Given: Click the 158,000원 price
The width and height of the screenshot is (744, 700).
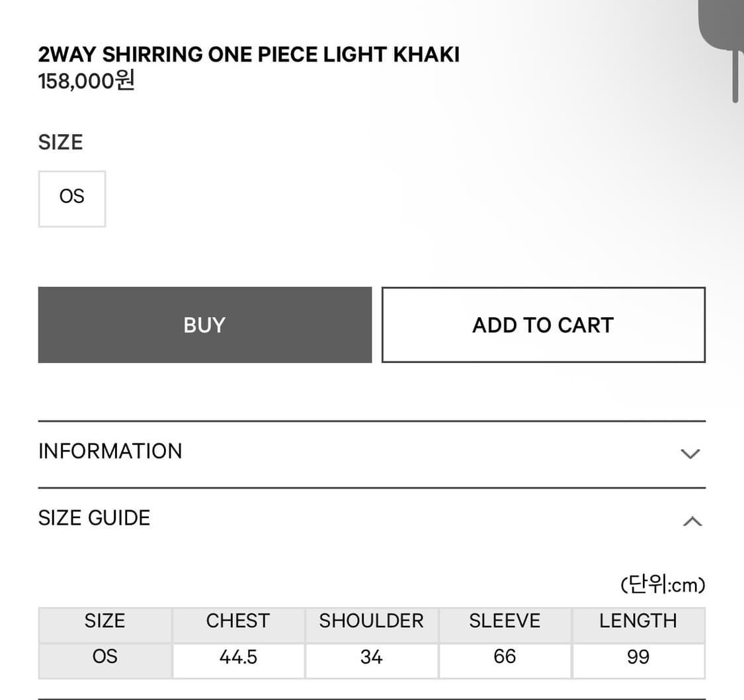Looking at the screenshot, I should click(87, 81).
